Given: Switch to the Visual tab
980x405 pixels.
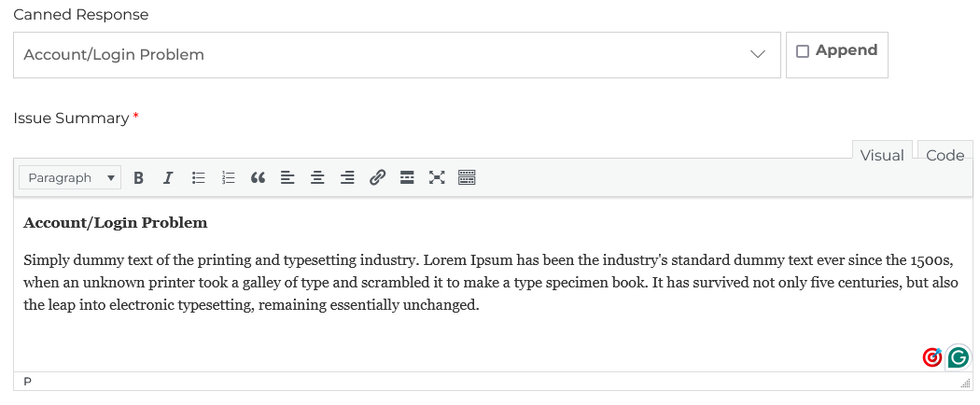Looking at the screenshot, I should [x=882, y=155].
